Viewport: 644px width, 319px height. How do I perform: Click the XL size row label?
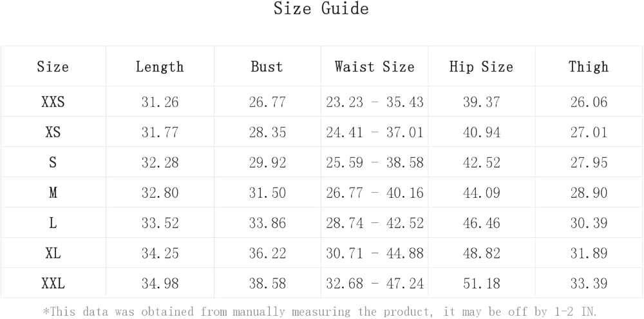[x=53, y=253]
